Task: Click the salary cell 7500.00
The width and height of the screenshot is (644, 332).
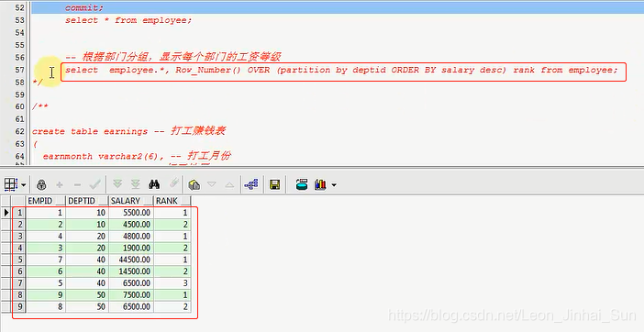Action: 131,294
